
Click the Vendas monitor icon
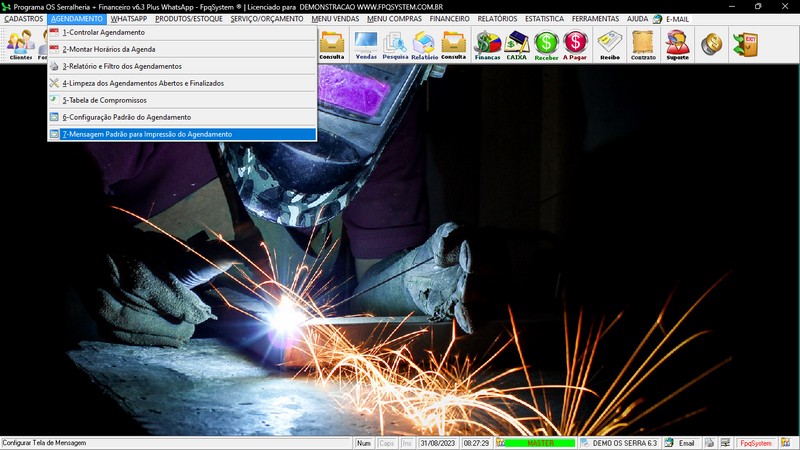coord(366,44)
